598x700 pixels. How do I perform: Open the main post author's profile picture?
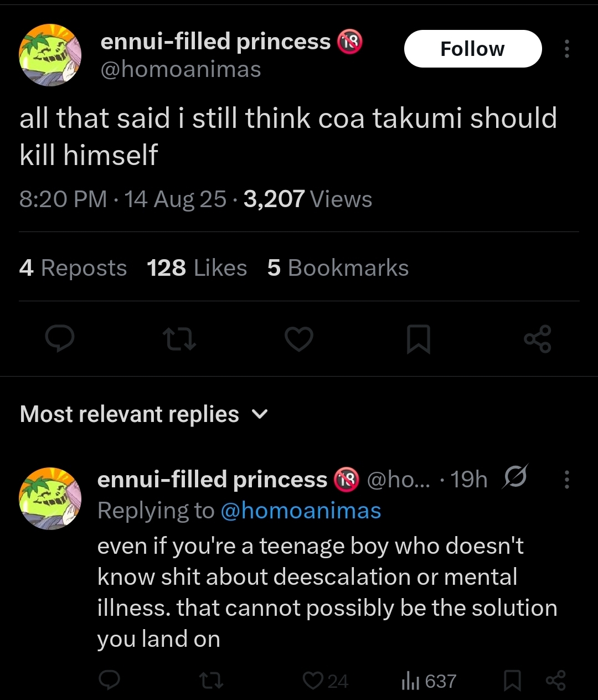50,55
